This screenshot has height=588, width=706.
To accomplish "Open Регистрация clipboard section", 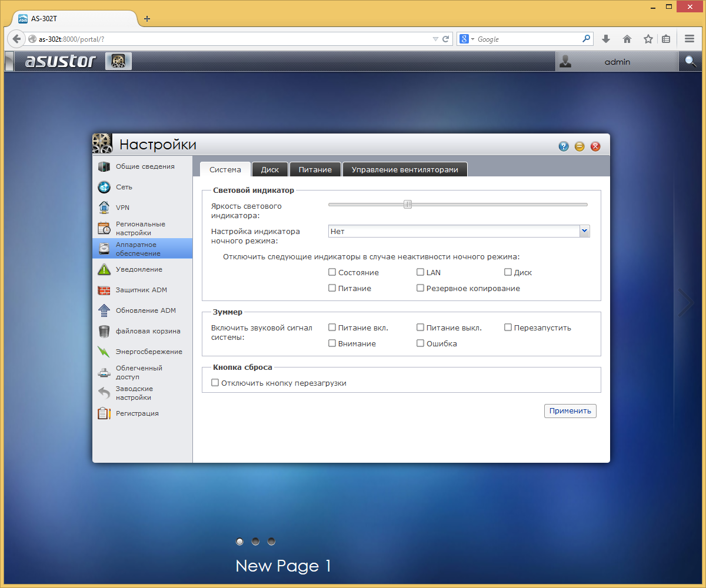I will click(142, 413).
